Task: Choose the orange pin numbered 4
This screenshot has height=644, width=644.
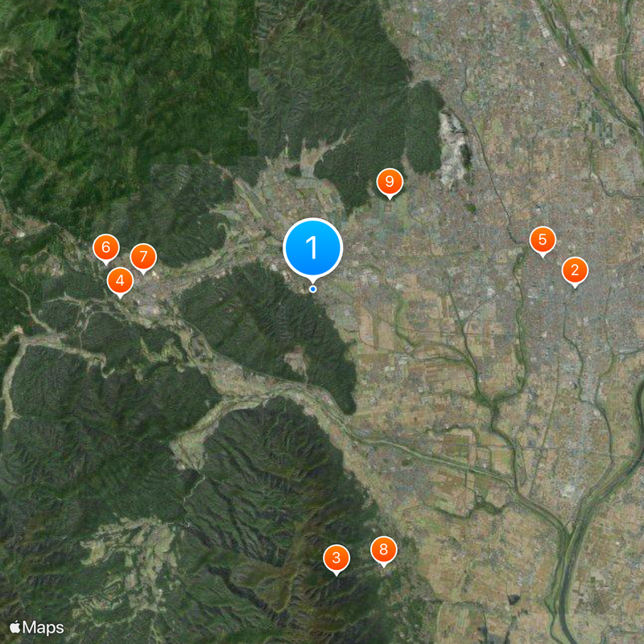Action: coord(120,281)
